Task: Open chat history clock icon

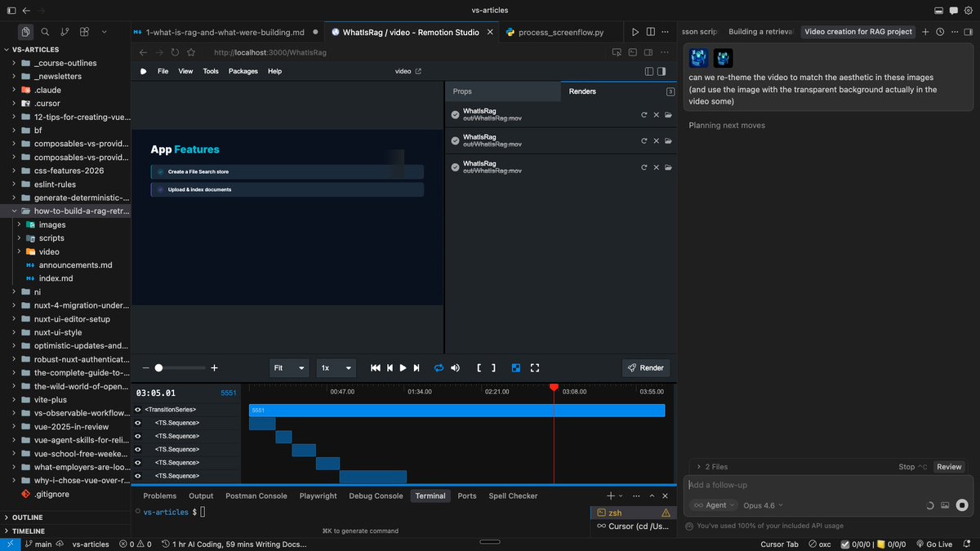Action: (940, 32)
